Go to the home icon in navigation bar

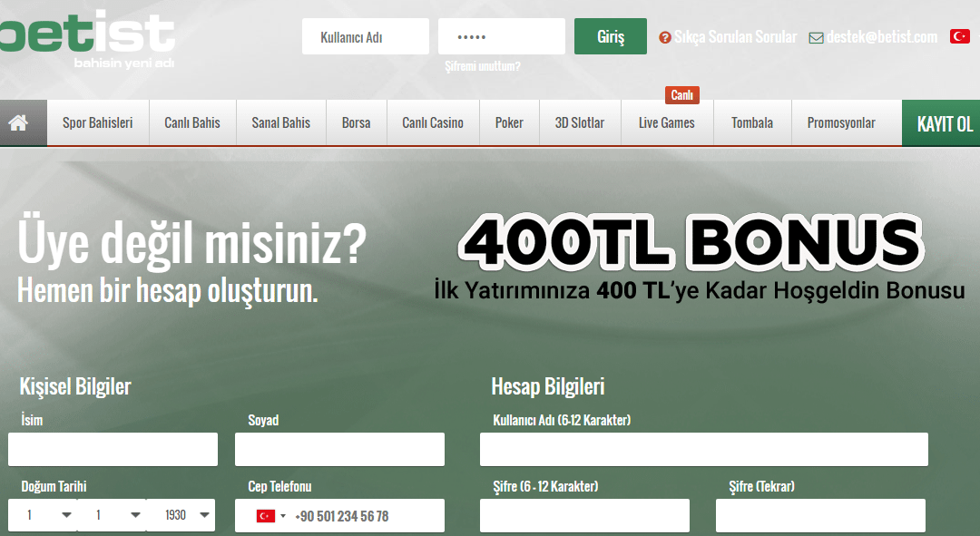point(18,123)
